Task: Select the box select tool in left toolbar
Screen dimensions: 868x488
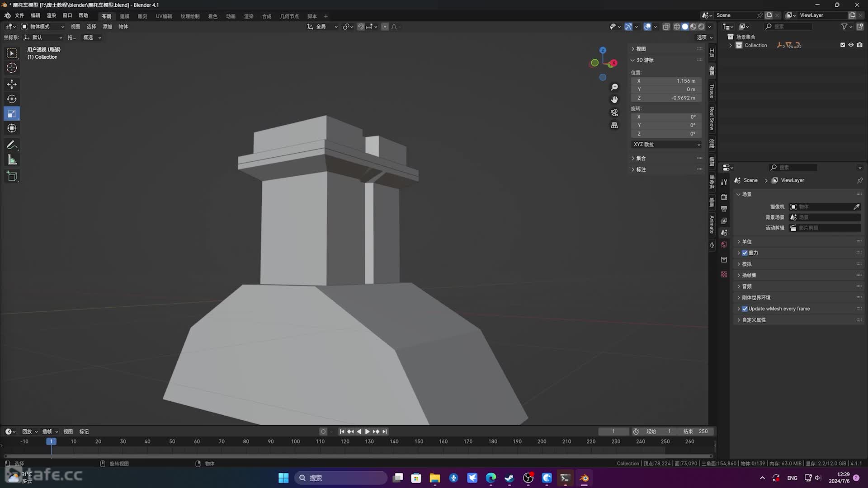Action: tap(12, 53)
